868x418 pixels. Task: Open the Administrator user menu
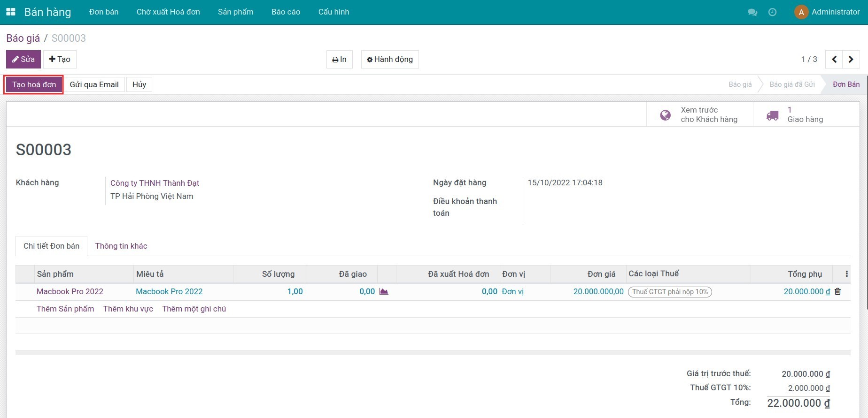[827, 12]
